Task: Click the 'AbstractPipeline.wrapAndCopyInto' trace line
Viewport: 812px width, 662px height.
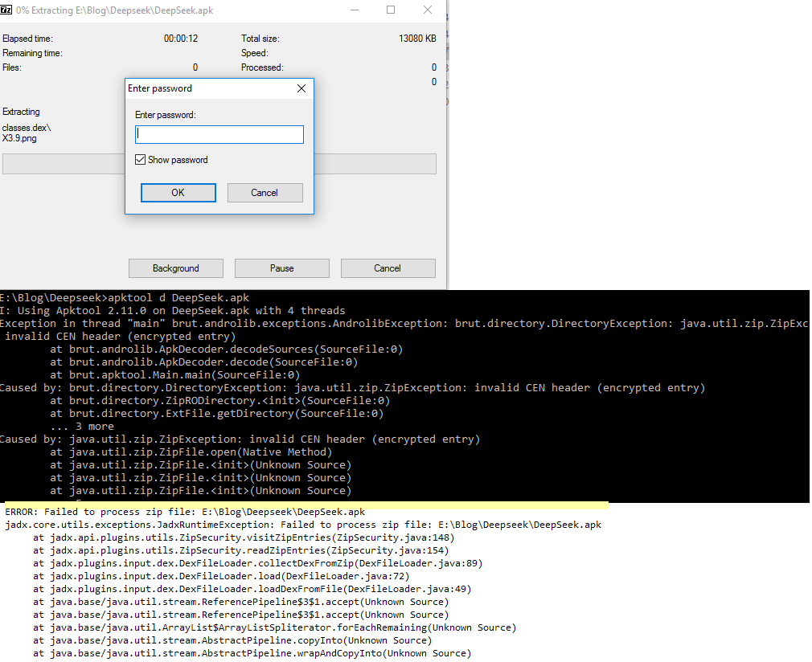Action: (x=252, y=654)
